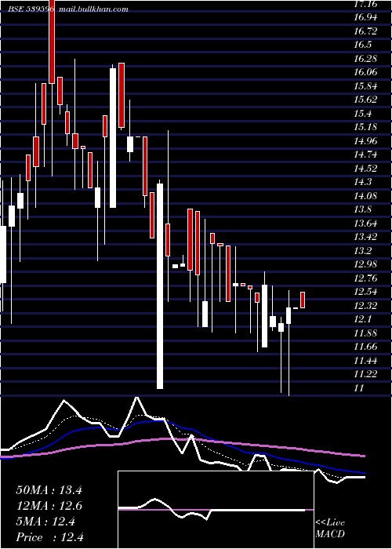Image resolution: width=392 pixels, height=549 pixels.
Task: Click the 13.42 price axis label
Action: coord(365,237)
